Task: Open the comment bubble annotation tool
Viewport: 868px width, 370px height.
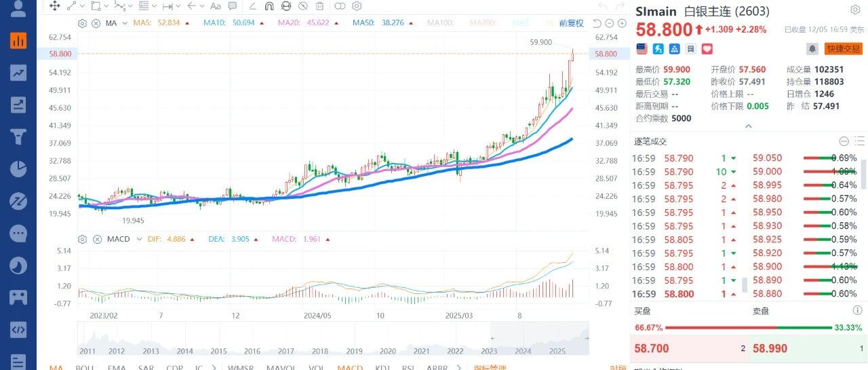Action: [x=233, y=6]
